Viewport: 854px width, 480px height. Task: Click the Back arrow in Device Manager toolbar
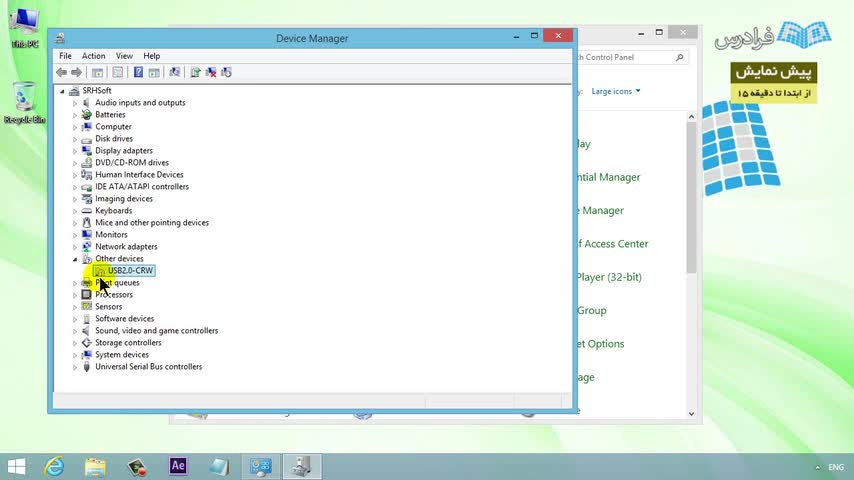(x=61, y=72)
